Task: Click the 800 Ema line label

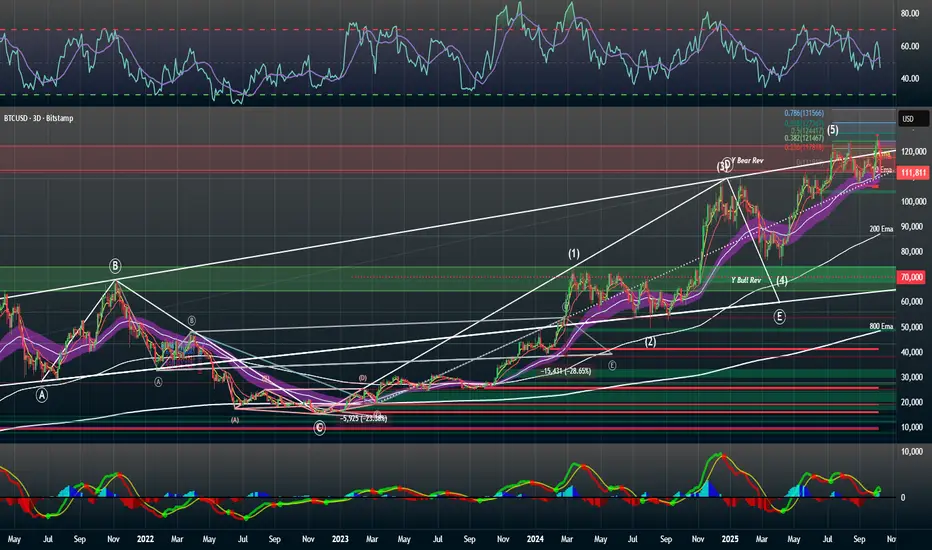Action: click(x=881, y=326)
